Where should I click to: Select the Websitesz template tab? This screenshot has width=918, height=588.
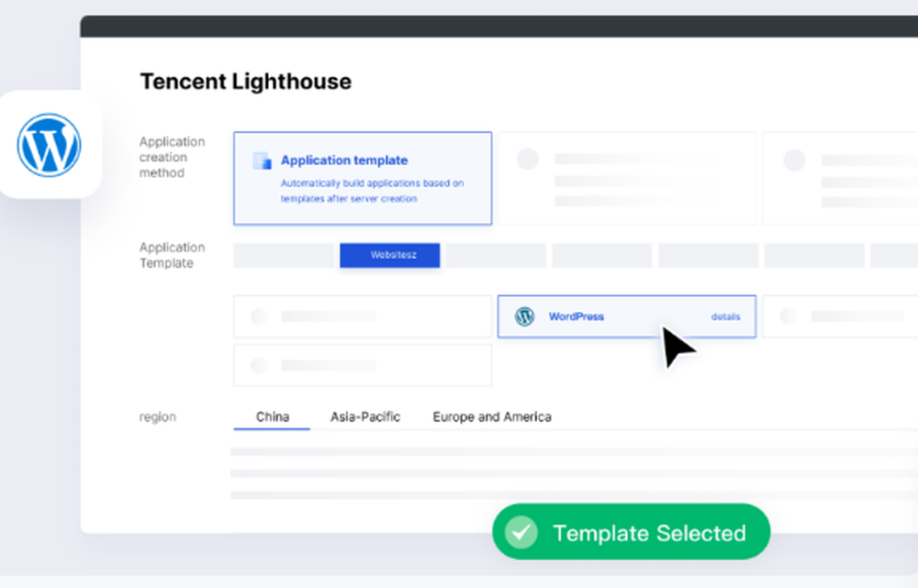click(x=389, y=255)
